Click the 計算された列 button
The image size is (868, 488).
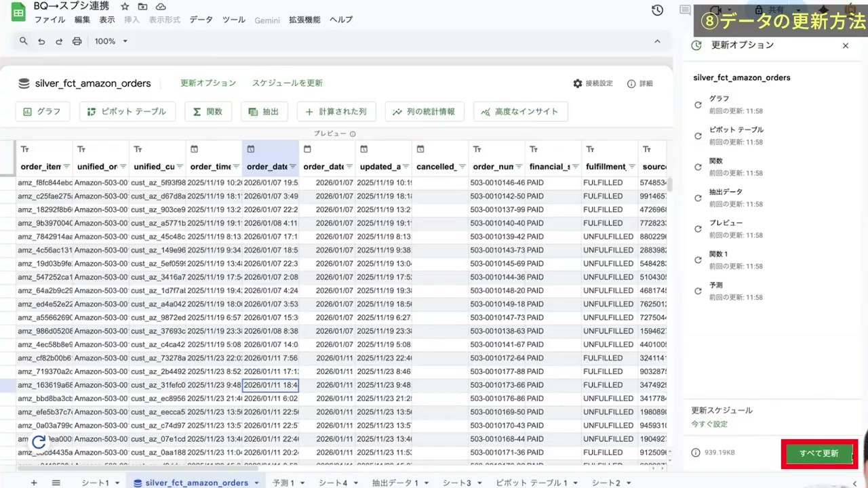pos(336,112)
